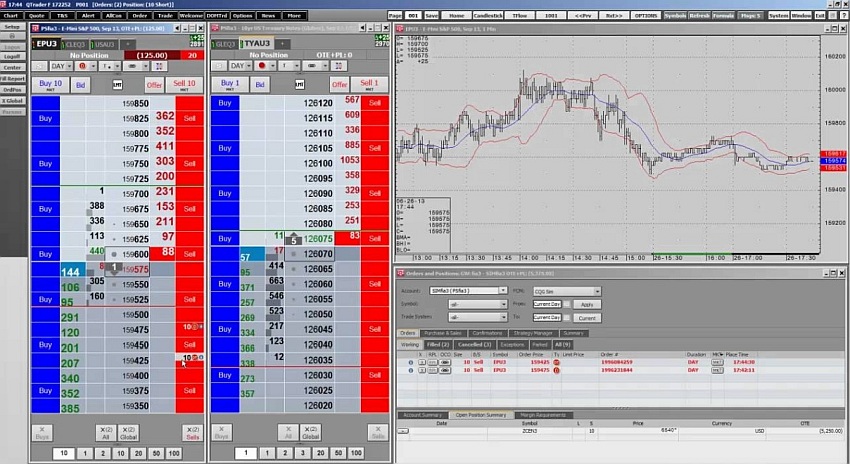
Task: Cancel all orders in EPU3 DOM with X(2) All
Action: 106,433
